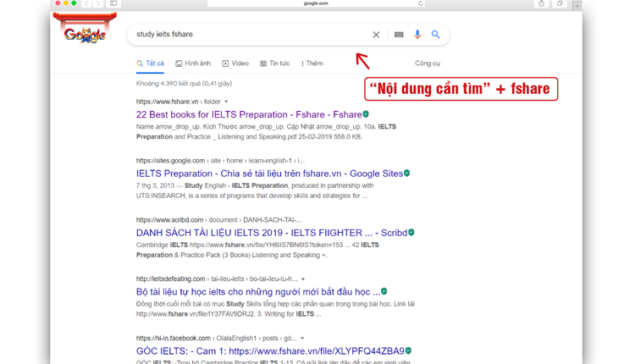Open 'Công cụ' search tools
Viewport: 635px width, 364px height.
pyautogui.click(x=428, y=63)
